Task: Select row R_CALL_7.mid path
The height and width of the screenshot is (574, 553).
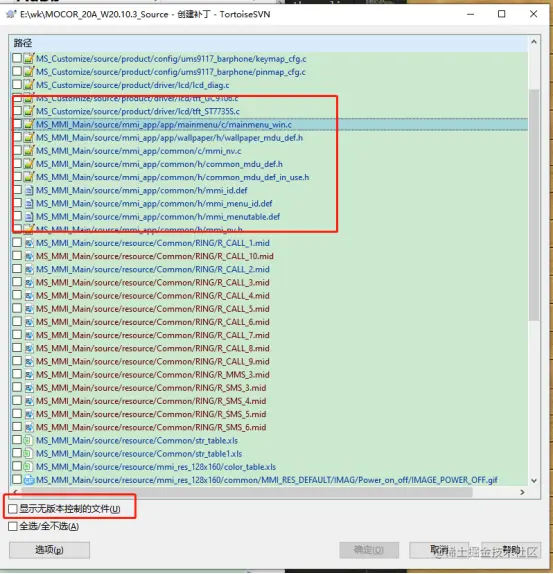Action: click(x=153, y=335)
